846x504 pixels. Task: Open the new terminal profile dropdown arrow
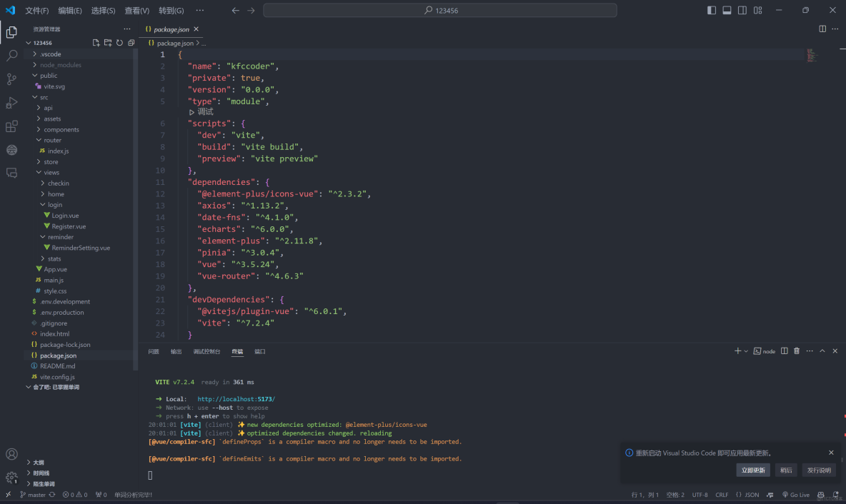point(746,351)
